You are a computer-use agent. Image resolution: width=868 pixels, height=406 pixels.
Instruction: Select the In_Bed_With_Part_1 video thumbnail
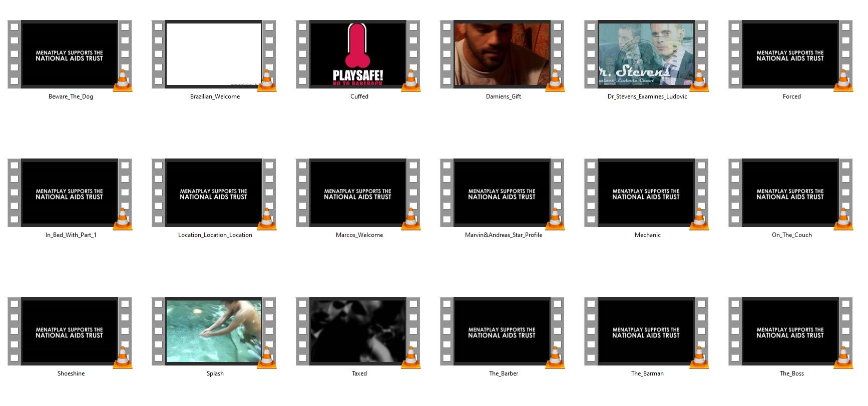tap(69, 192)
